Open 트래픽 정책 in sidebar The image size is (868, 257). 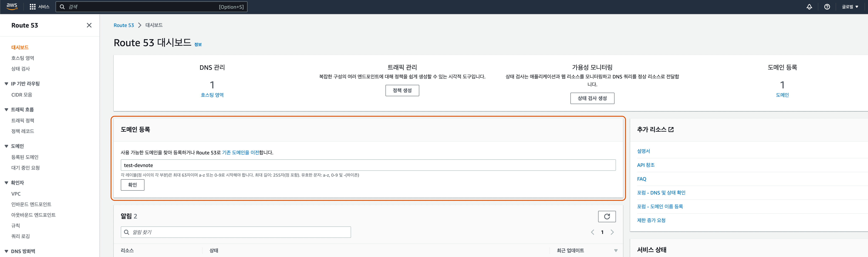point(23,121)
